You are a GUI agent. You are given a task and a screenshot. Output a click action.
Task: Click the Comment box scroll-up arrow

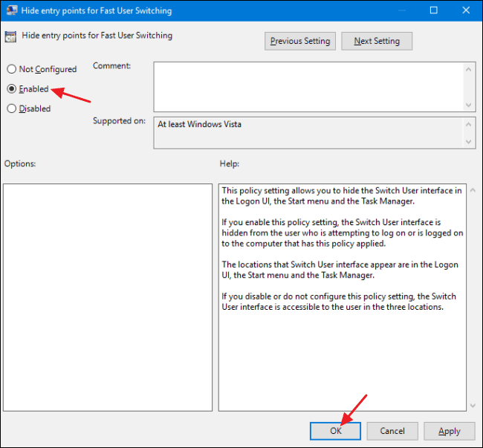tap(469, 70)
